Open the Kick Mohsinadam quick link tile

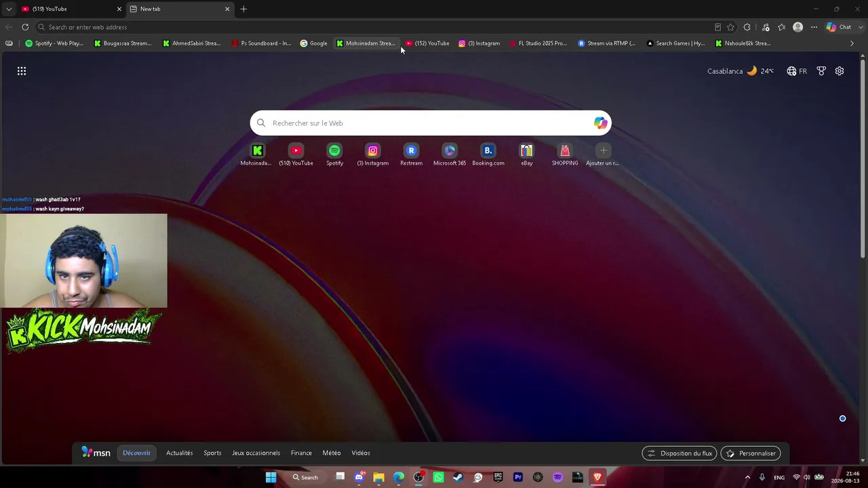[257, 154]
